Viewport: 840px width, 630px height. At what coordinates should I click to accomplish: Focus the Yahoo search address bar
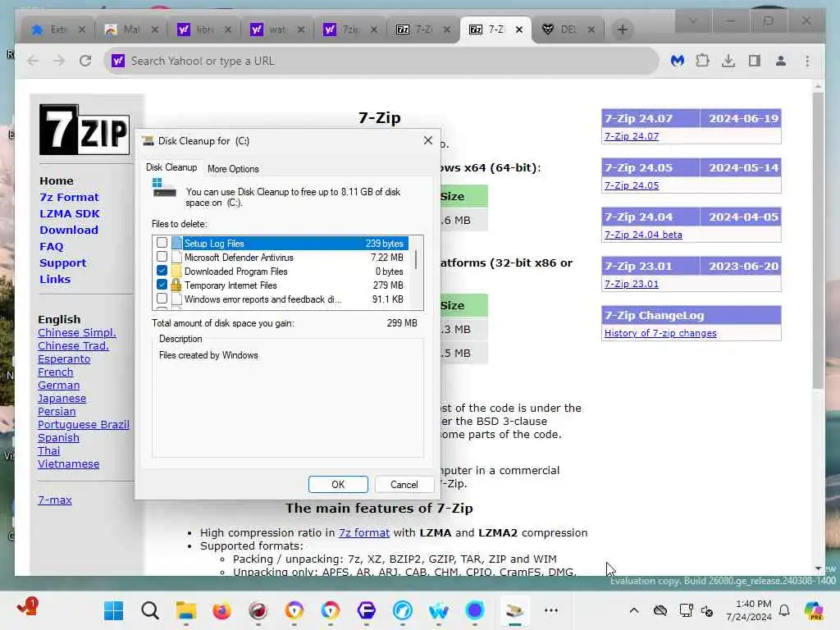coord(381,61)
